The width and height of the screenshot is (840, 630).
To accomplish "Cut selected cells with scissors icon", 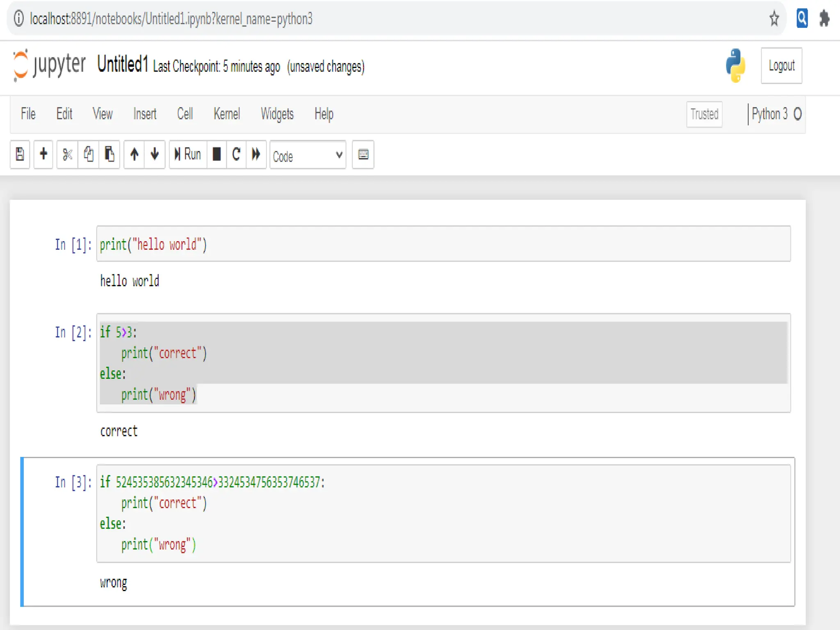I will coord(67,155).
